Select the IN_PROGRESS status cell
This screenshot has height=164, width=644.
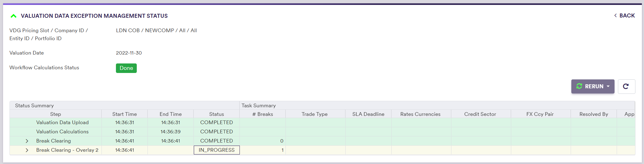(x=217, y=150)
